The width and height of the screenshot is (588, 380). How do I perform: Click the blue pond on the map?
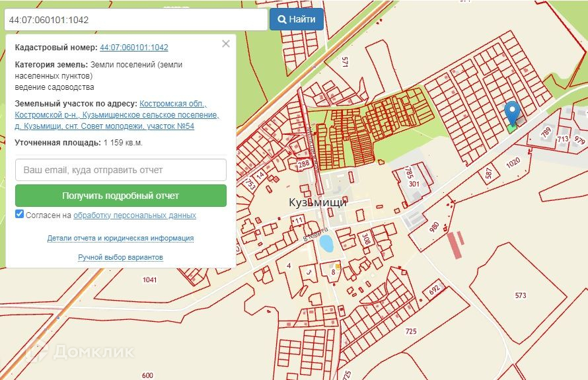[x=326, y=243]
